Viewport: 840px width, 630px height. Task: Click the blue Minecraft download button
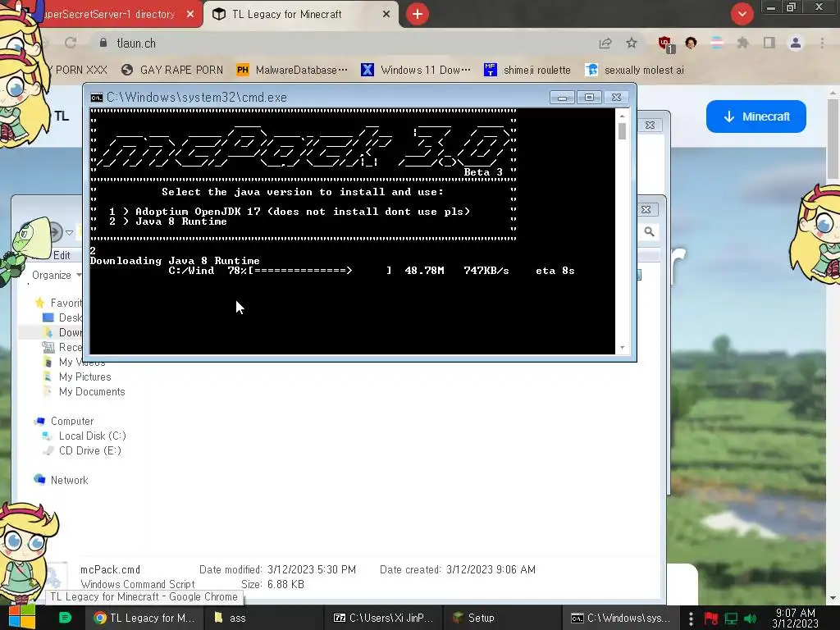point(756,116)
